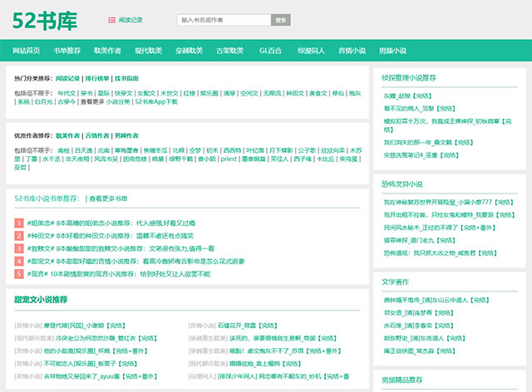Click the number 3 rank badge
532x392 pixels.
coord(19,247)
